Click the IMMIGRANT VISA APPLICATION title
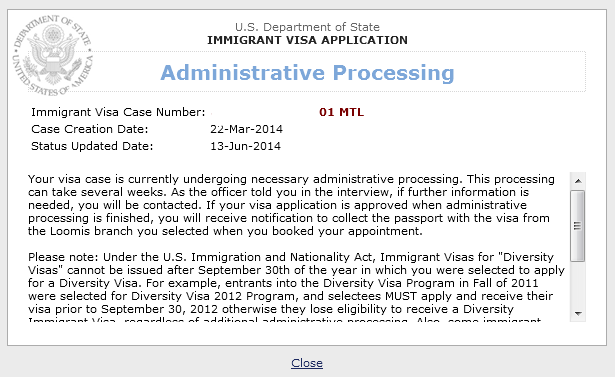The width and height of the screenshot is (615, 377). 307,40
